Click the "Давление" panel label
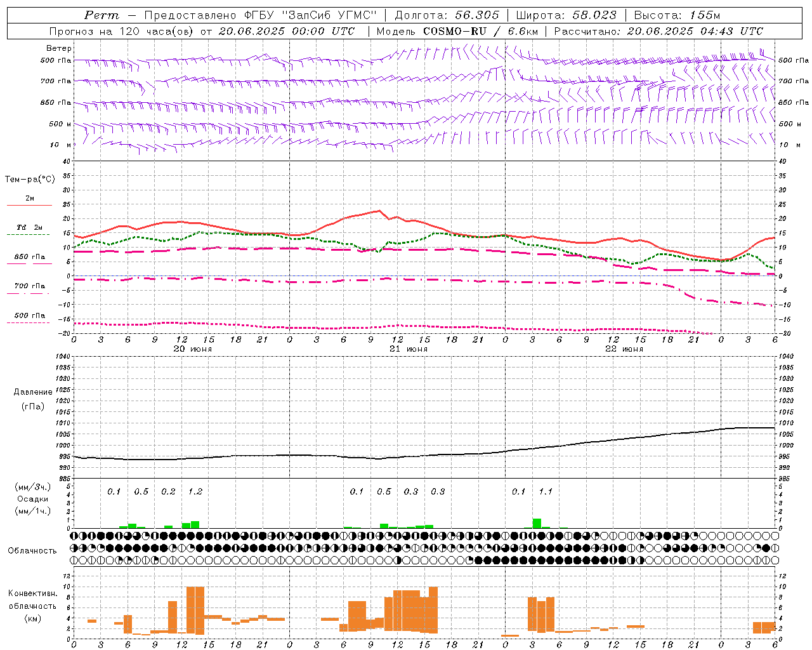The image size is (812, 650). pyautogui.click(x=33, y=392)
